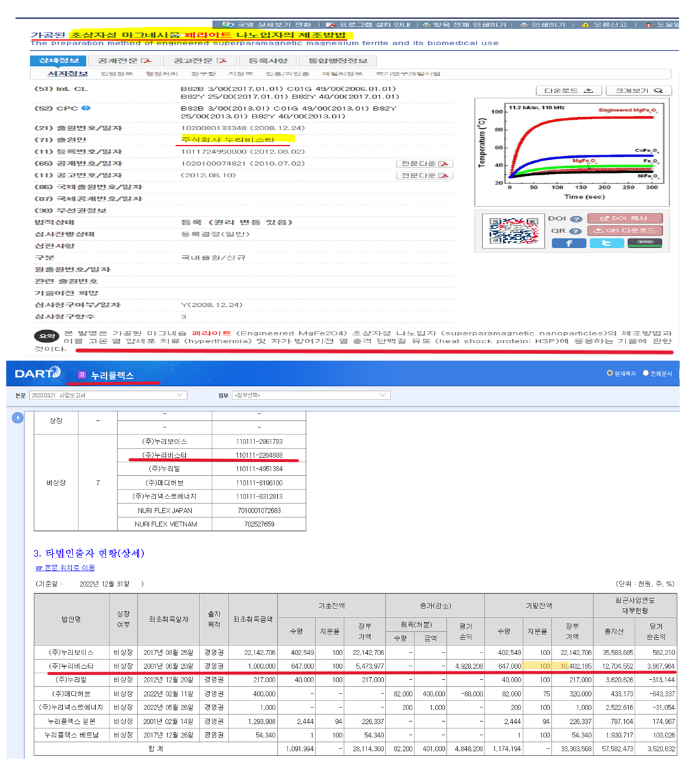The image size is (700, 784).
Task: Follow the 본문 위치로 이동 link
Action: 65,568
